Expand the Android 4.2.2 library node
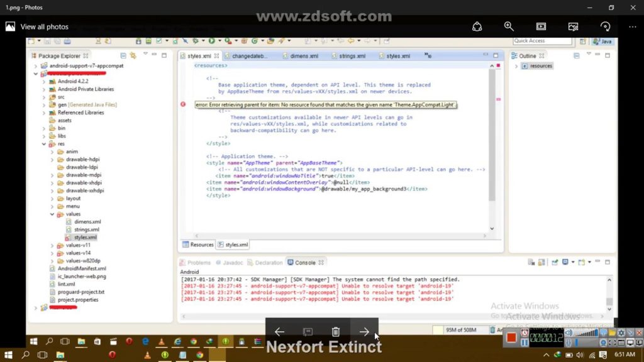 44,81
